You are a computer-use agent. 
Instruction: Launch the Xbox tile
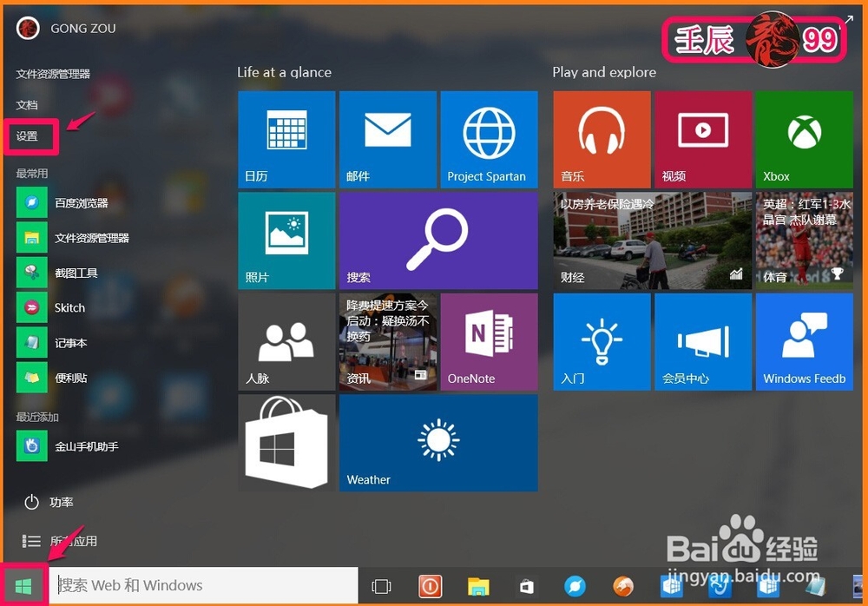pyautogui.click(x=804, y=139)
